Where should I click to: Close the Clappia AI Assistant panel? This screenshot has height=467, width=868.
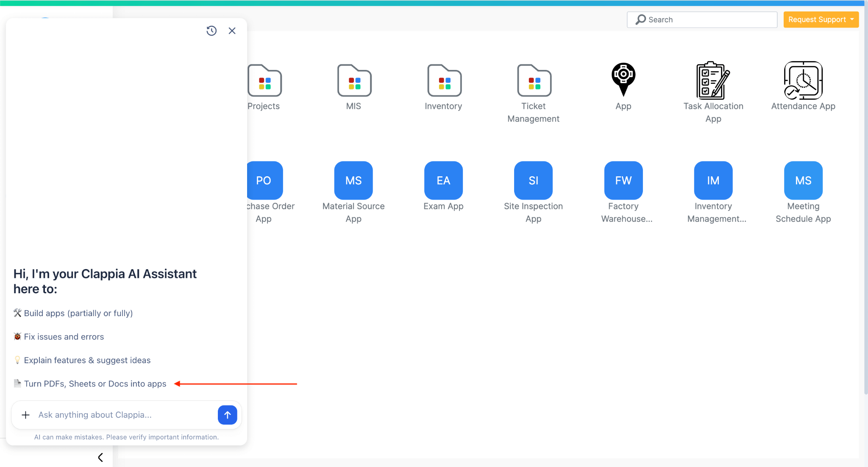tap(232, 31)
